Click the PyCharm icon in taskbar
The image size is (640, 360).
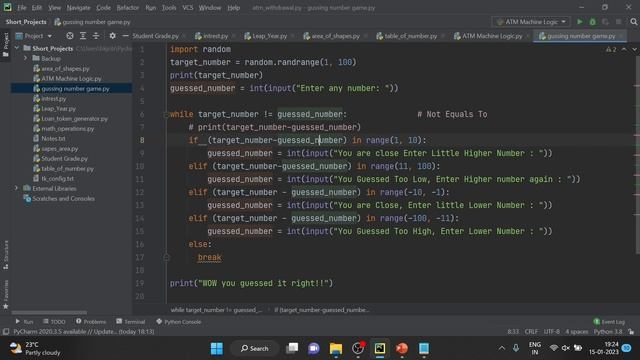pos(380,348)
